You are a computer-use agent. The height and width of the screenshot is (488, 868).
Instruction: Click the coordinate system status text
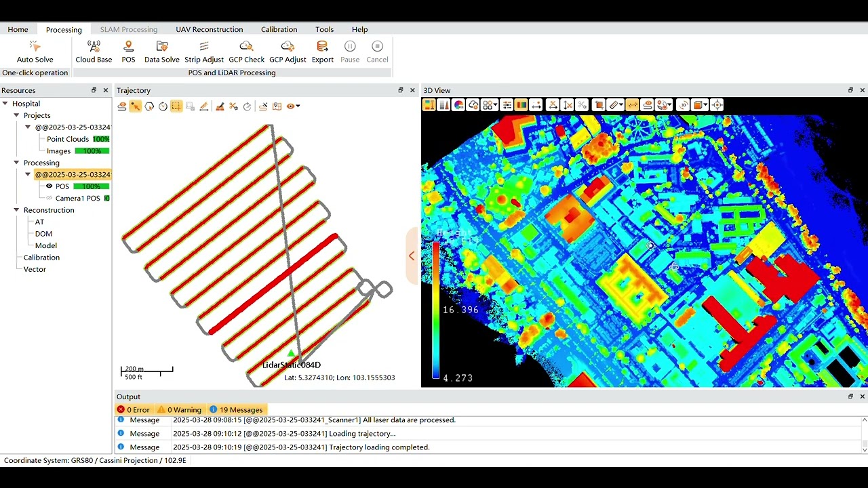(x=95, y=460)
